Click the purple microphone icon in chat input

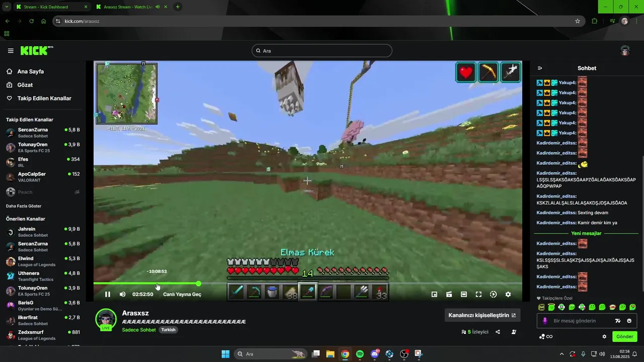point(545,321)
